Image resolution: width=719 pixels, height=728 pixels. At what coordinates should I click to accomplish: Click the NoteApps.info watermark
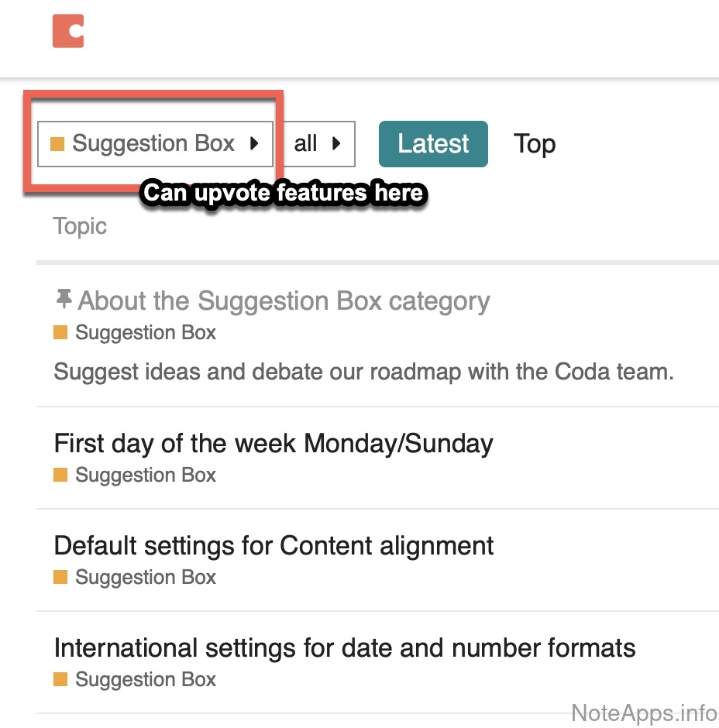pos(644,713)
